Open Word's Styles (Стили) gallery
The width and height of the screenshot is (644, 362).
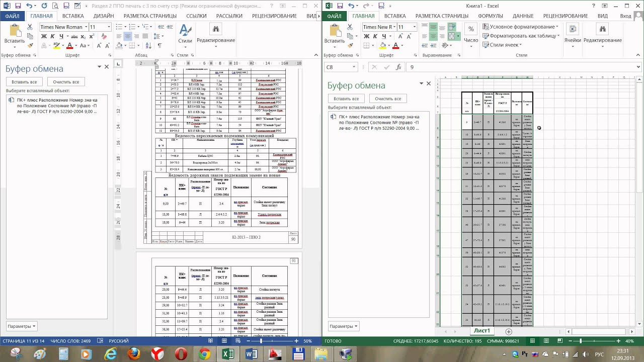coord(185,34)
